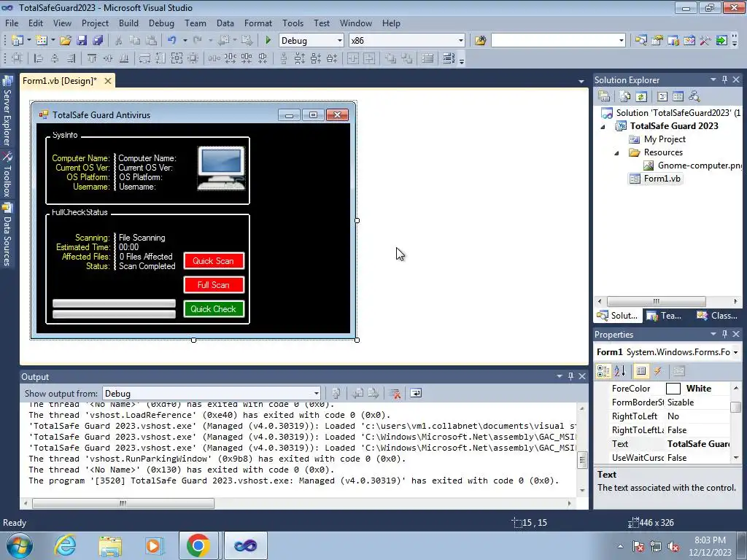Open the Solution Explorer window position menu arrow
Screen dimensions: 747x560
click(x=713, y=79)
